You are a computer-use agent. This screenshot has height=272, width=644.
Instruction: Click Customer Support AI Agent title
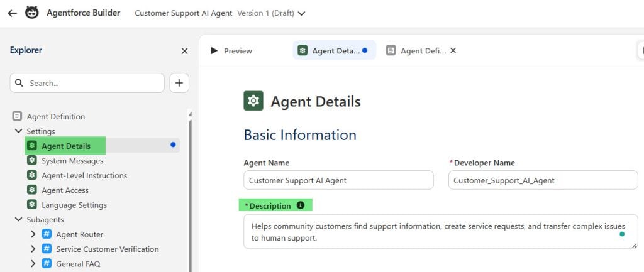click(x=183, y=13)
